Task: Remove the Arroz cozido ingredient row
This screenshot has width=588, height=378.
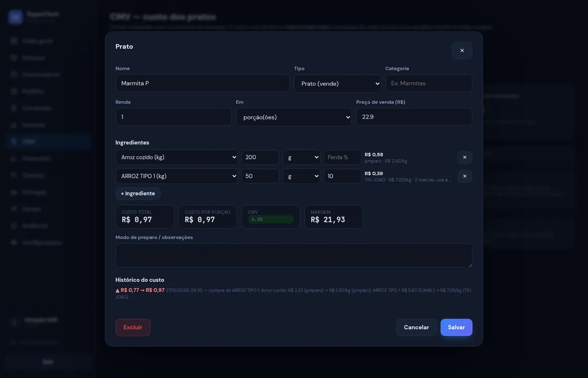Action: pyautogui.click(x=465, y=157)
